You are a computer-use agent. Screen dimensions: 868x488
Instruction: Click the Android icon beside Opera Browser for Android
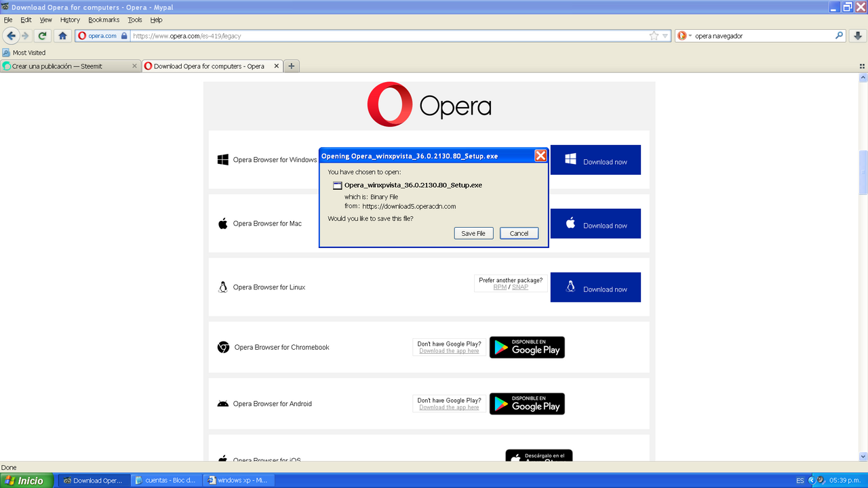222,403
